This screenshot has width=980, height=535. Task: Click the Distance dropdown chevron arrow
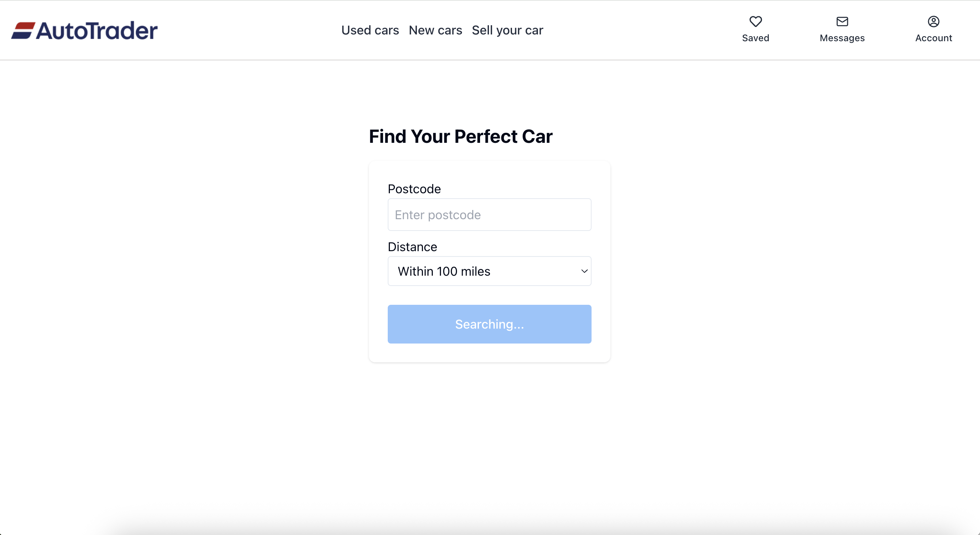pyautogui.click(x=584, y=271)
